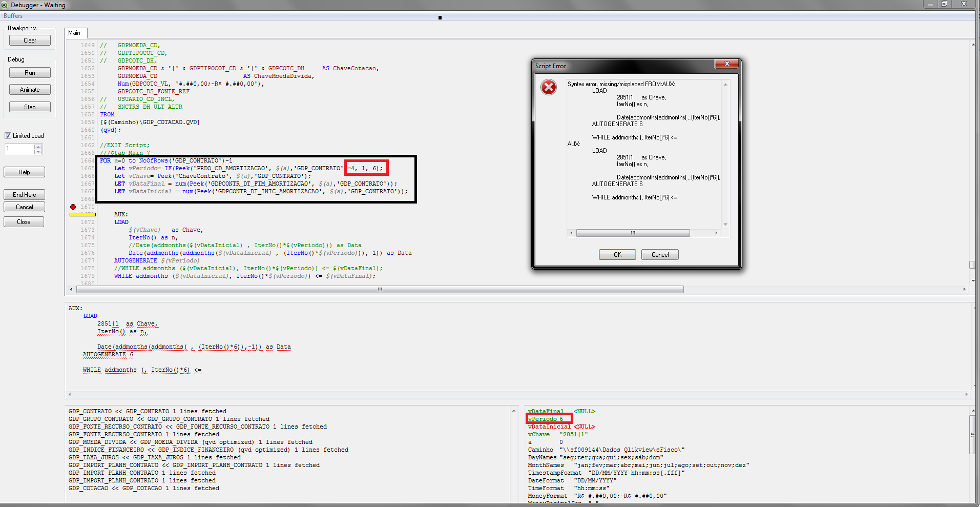This screenshot has height=507, width=980.
Task: Click the variables pane vertical scrollbar thumb
Action: 973,435
